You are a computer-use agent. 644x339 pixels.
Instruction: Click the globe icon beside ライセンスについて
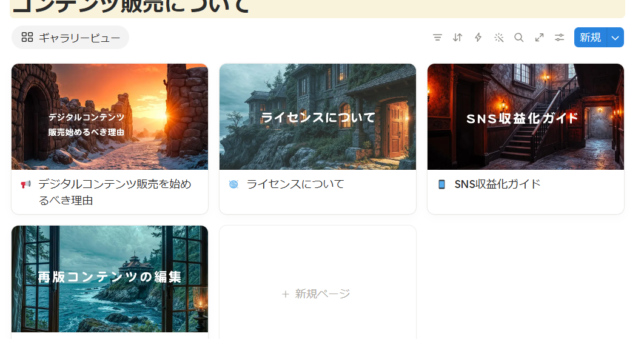pos(233,184)
